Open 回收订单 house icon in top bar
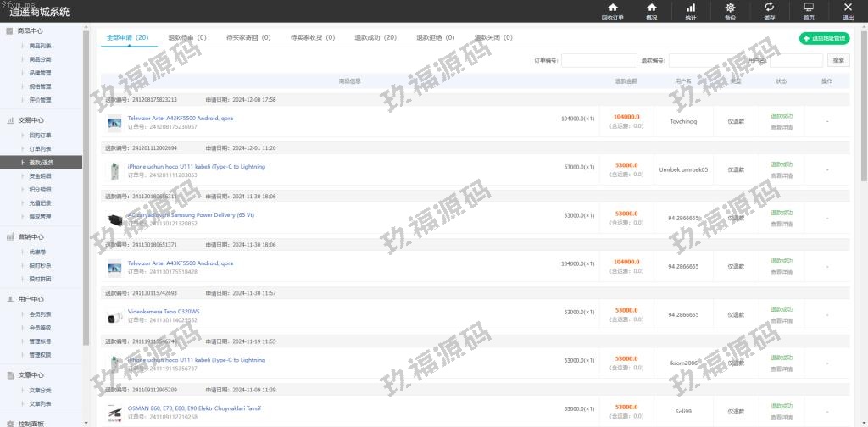Image resolution: width=868 pixels, height=427 pixels. [x=612, y=8]
